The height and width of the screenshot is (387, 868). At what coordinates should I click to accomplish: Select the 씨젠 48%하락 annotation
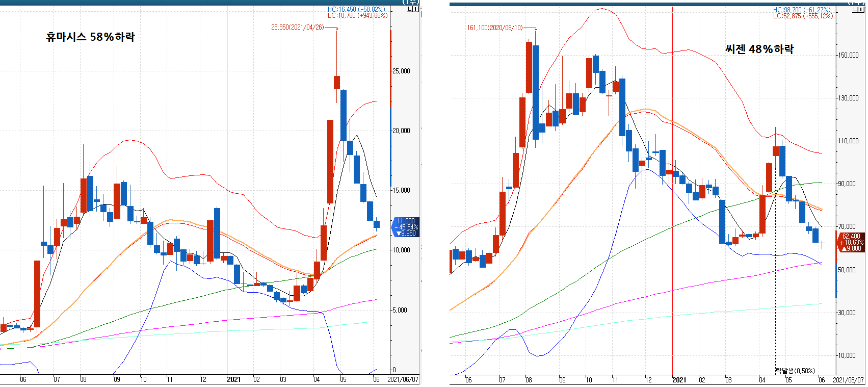[x=759, y=49]
